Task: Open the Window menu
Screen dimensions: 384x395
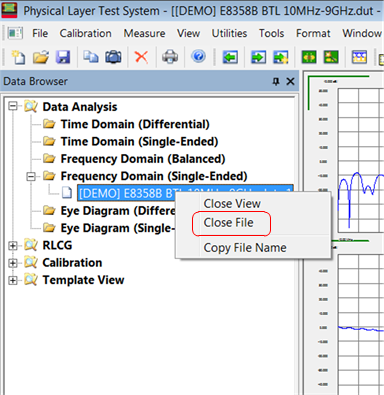Action: [362, 33]
